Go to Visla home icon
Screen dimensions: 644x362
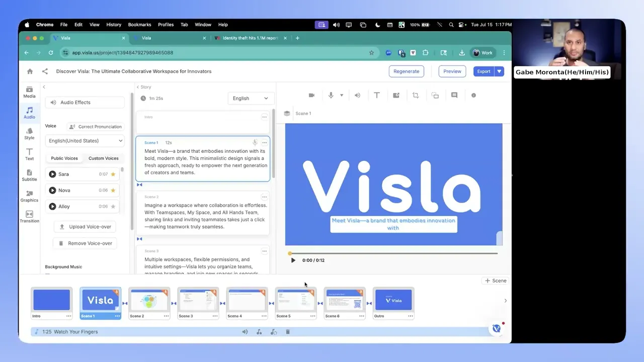[x=30, y=71]
